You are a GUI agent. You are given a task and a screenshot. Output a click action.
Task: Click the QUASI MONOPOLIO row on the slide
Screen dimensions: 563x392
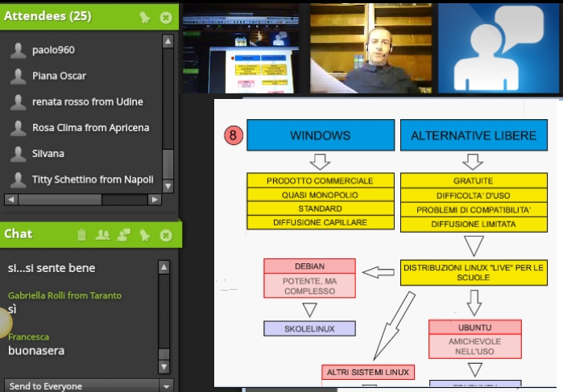tap(321, 195)
